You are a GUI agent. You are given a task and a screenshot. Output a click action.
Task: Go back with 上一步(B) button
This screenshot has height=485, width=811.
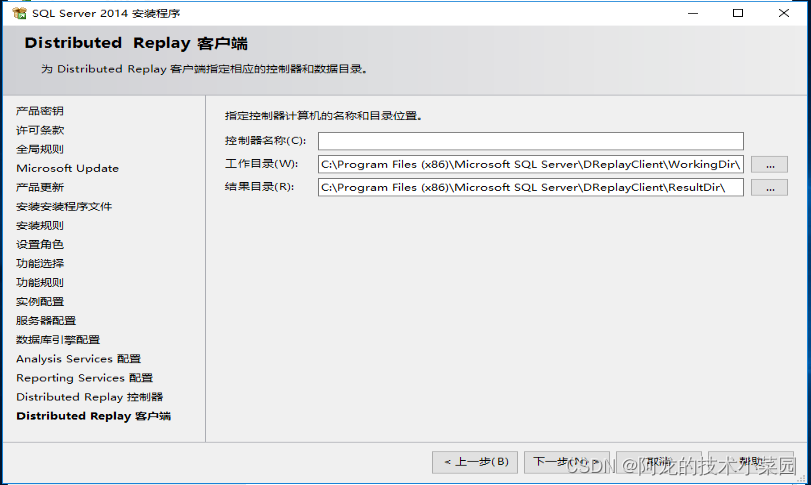click(475, 462)
